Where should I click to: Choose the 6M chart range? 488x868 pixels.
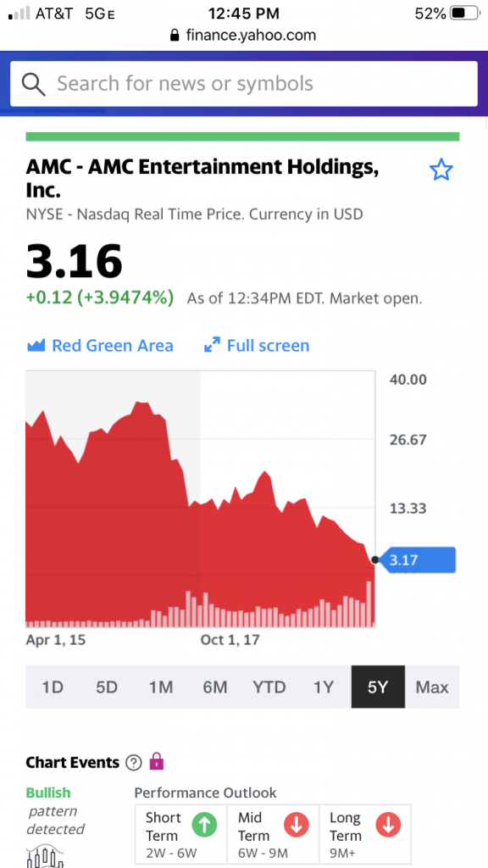[x=215, y=687]
